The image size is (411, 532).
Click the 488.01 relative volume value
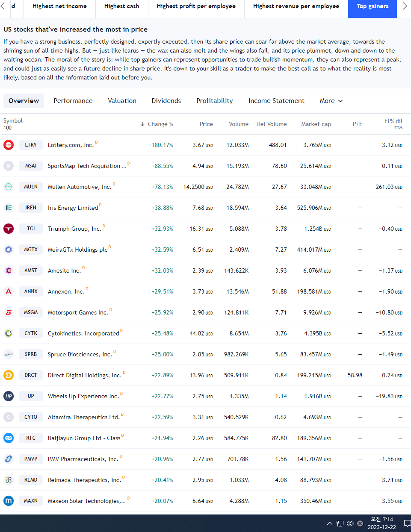coord(278,145)
